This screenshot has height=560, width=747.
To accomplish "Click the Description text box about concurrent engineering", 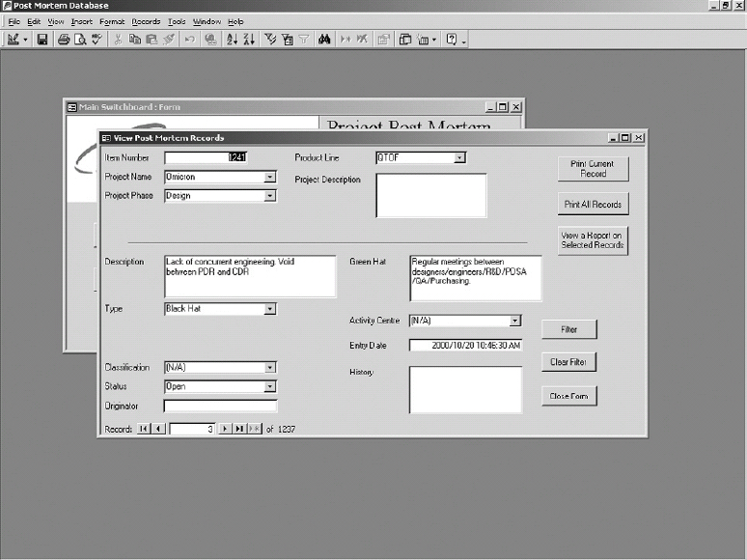I will [250, 277].
